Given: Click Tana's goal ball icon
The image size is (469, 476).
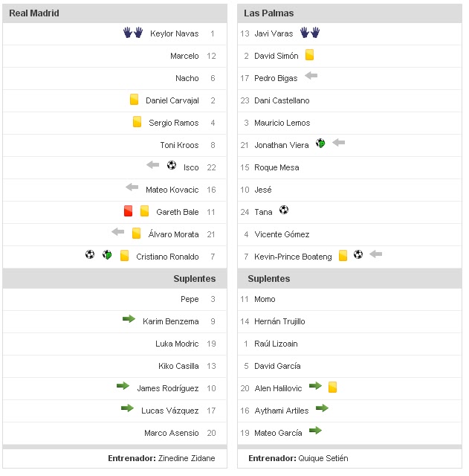Looking at the screenshot, I should (284, 210).
